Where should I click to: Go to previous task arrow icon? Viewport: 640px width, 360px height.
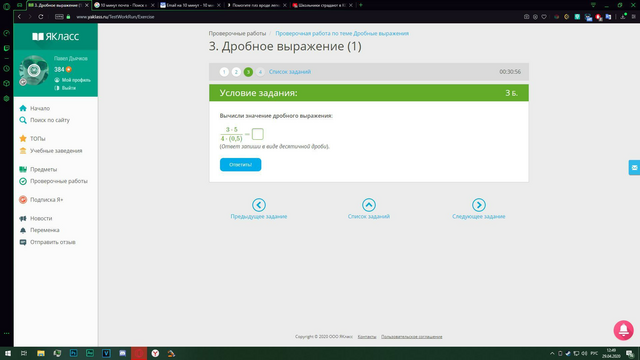[x=259, y=205]
